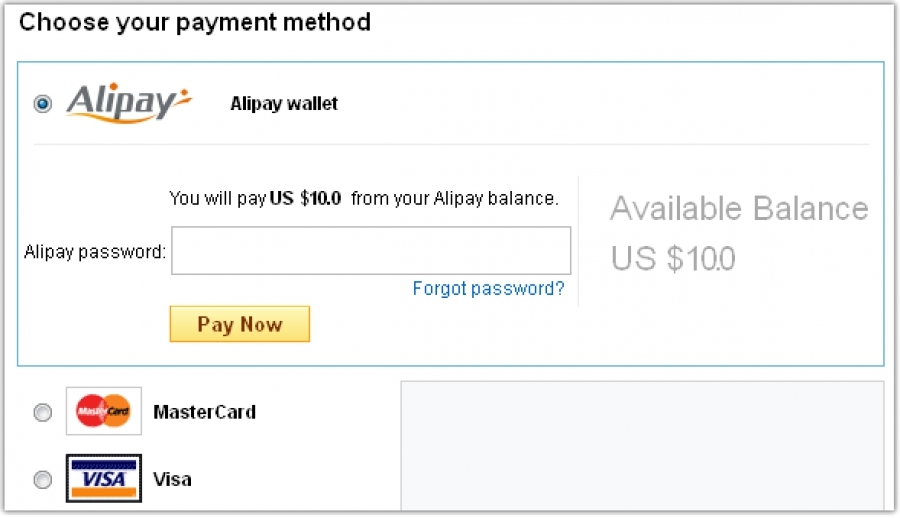Click the 'from your Alipay balance' text
900x518 pixels.
pyautogui.click(x=455, y=198)
